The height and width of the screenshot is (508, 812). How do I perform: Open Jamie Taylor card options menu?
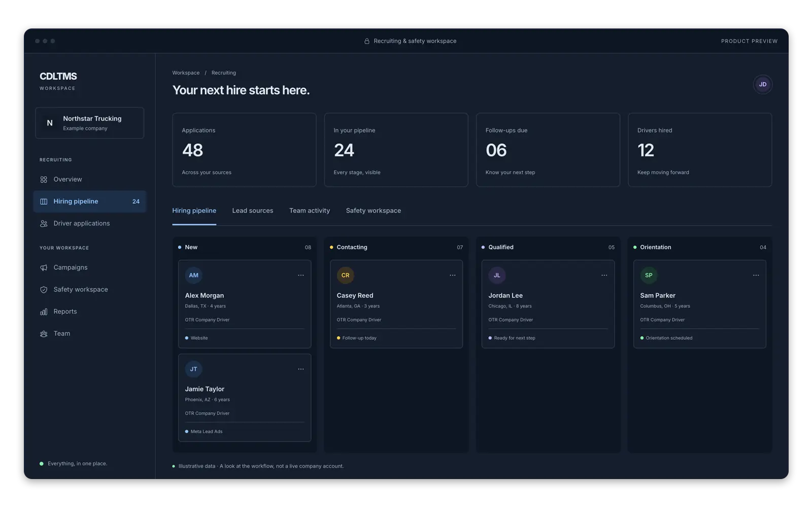(301, 369)
